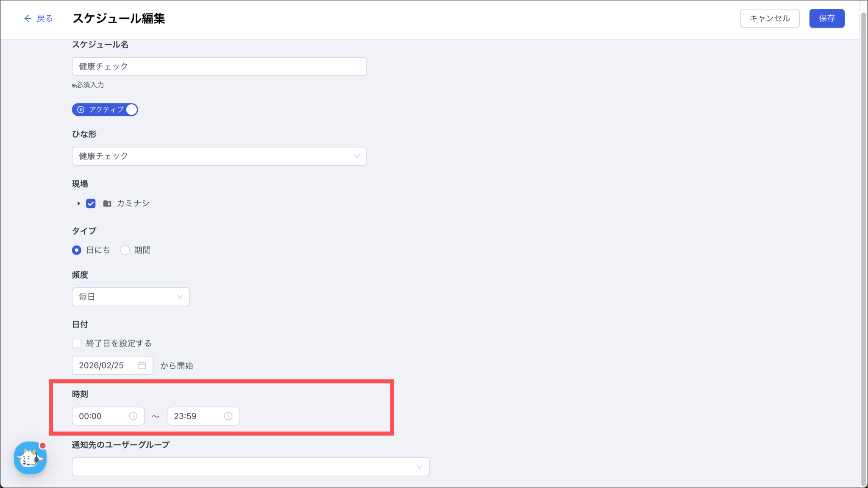Select the 日にち radio button
The image size is (868, 488).
click(x=77, y=250)
